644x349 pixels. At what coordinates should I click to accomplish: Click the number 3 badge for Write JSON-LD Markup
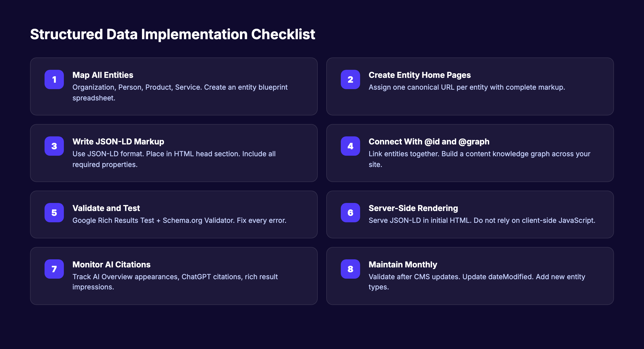54,146
